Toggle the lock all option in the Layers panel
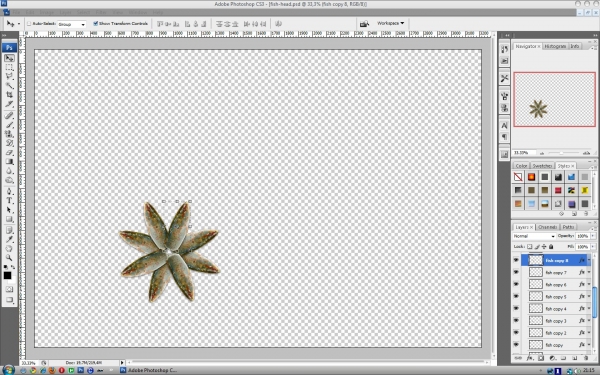 [551, 247]
